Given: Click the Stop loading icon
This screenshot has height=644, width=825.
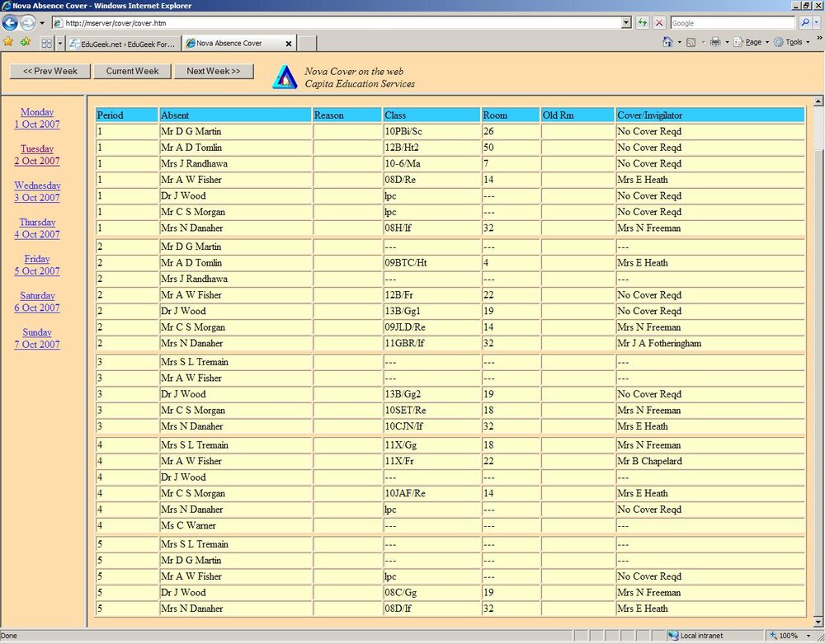Looking at the screenshot, I should coord(658,23).
